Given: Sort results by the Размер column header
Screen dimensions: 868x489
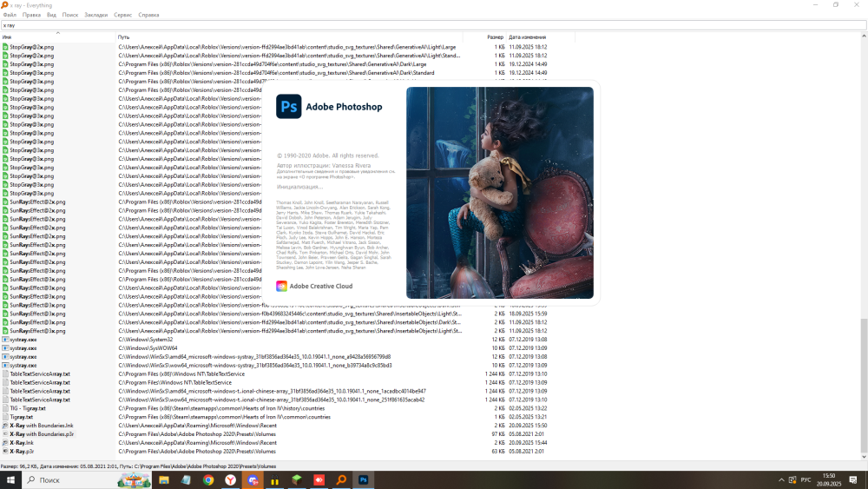Looking at the screenshot, I should click(x=484, y=37).
